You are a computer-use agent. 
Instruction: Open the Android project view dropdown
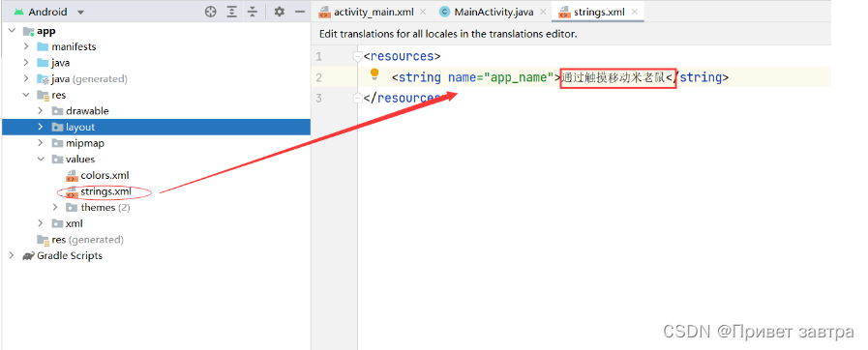point(81,13)
